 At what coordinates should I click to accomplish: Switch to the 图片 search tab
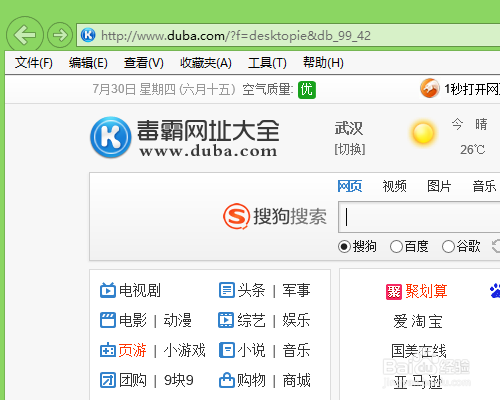[439, 186]
